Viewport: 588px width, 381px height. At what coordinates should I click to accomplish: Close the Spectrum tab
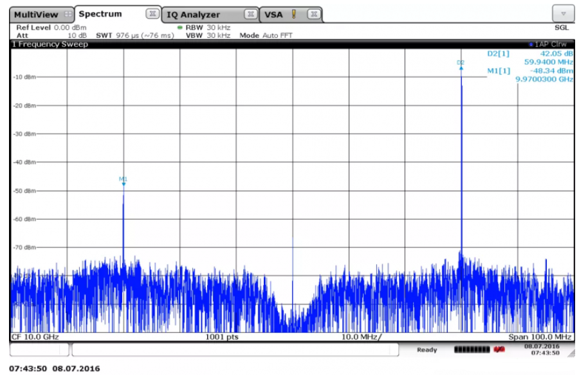[x=152, y=14]
